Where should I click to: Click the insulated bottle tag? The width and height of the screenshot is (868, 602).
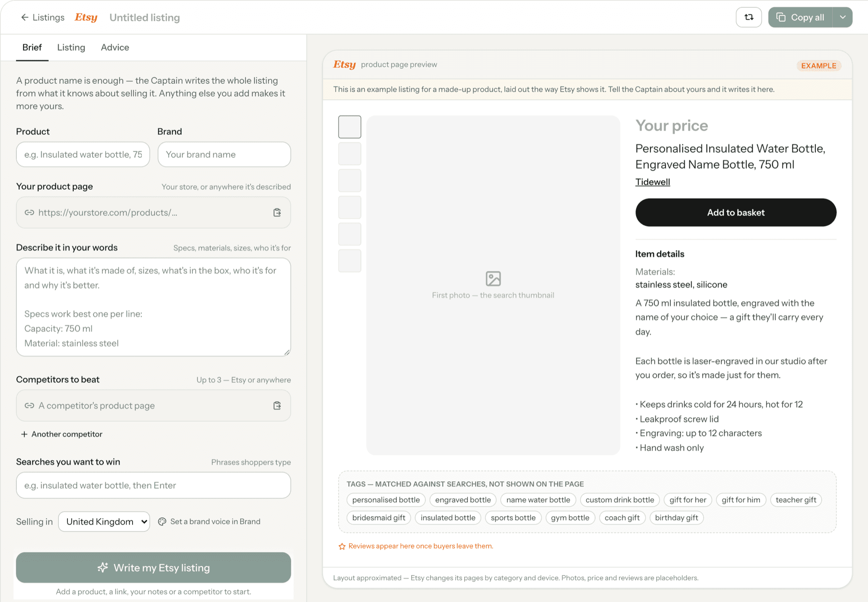pyautogui.click(x=448, y=518)
